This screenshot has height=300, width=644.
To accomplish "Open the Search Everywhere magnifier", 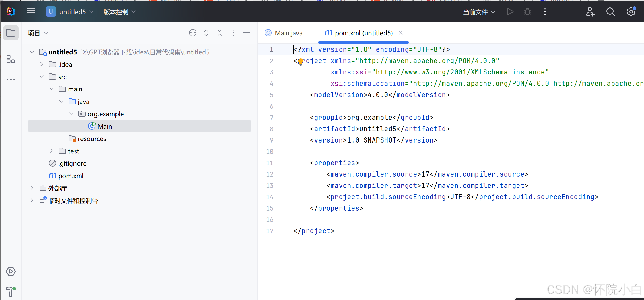I will pyautogui.click(x=610, y=12).
